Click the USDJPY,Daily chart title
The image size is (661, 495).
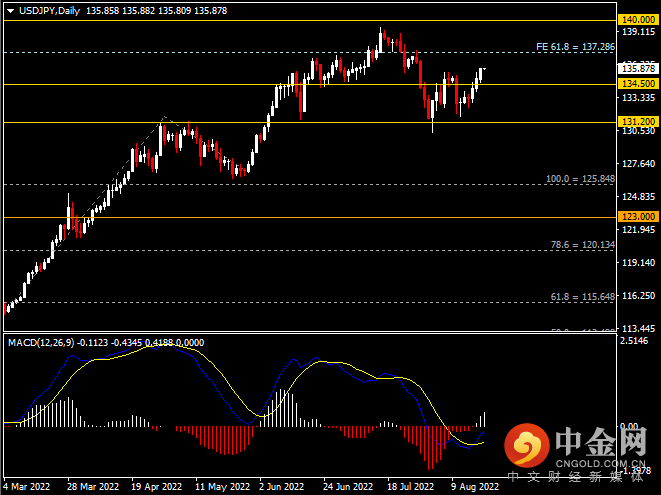tap(49, 11)
